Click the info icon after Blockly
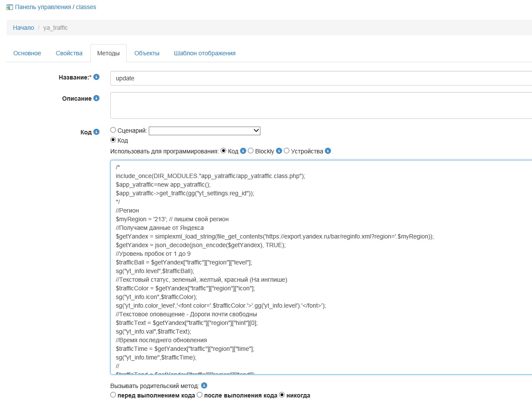This screenshot has width=532, height=404. click(279, 151)
